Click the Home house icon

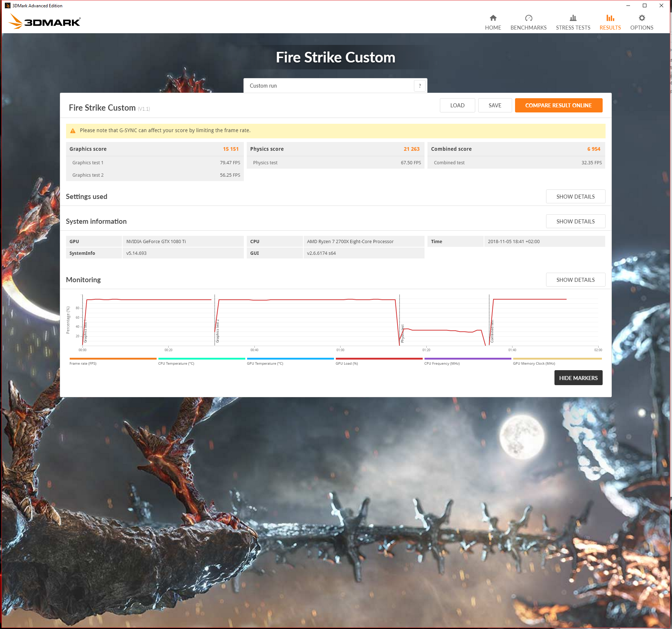tap(493, 18)
